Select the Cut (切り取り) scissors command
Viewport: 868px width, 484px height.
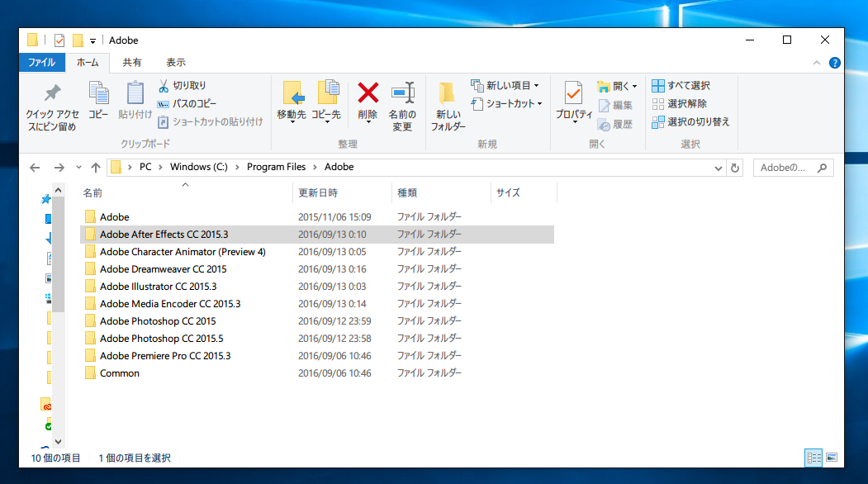pyautogui.click(x=183, y=85)
